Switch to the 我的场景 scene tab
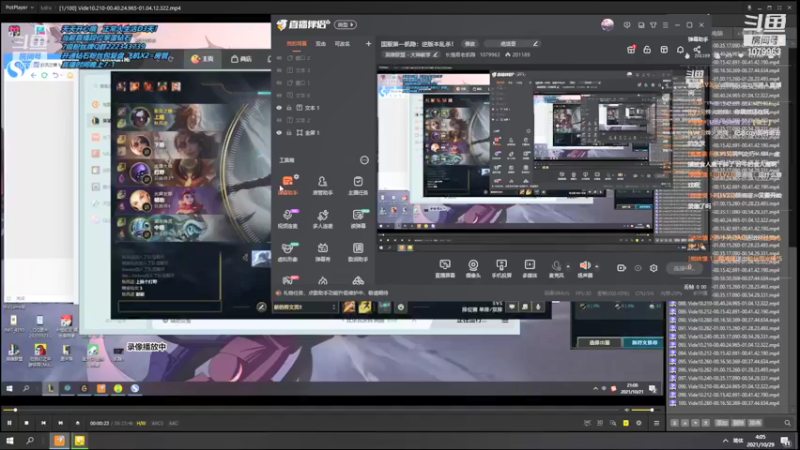The width and height of the screenshot is (800, 450). pyautogui.click(x=296, y=44)
